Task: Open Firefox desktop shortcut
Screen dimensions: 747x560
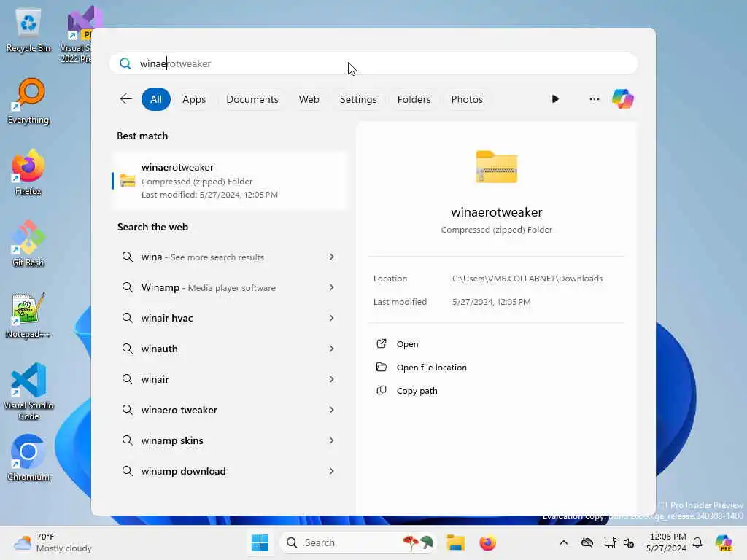Action: [x=28, y=173]
